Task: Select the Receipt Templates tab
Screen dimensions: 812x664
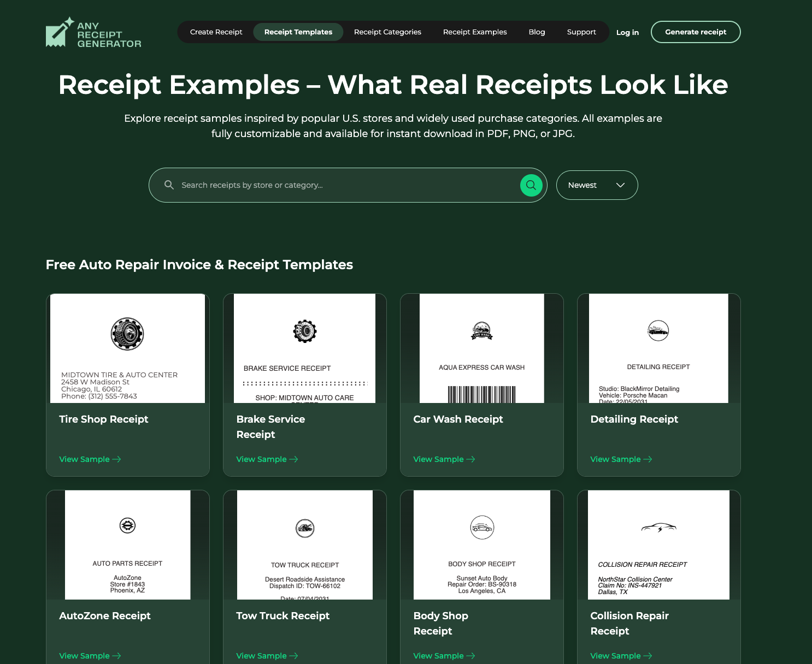Action: pos(298,32)
